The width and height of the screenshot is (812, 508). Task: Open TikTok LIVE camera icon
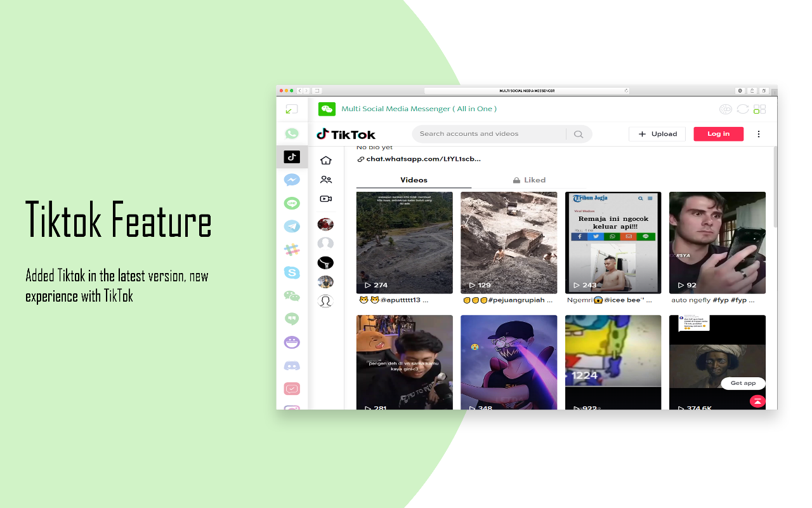pyautogui.click(x=326, y=199)
